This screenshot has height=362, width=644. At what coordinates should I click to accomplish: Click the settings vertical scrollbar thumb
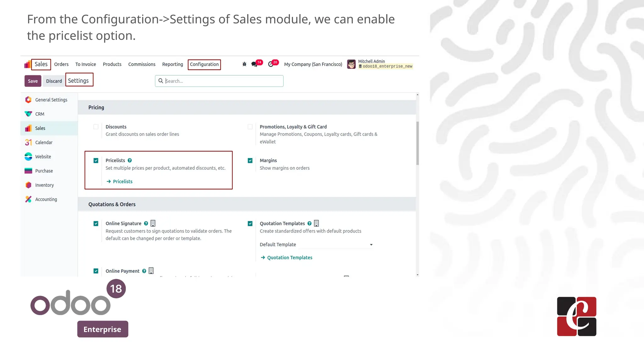click(x=417, y=143)
